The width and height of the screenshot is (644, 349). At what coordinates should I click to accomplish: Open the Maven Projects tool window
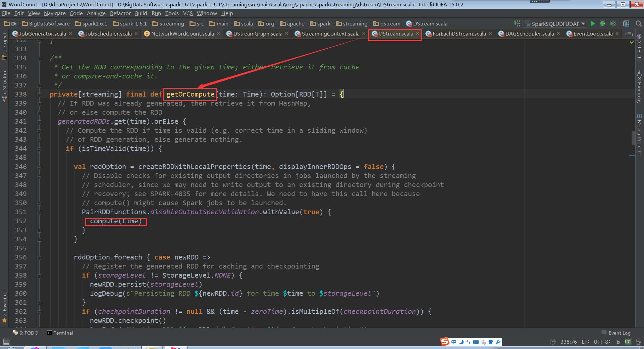click(x=639, y=134)
